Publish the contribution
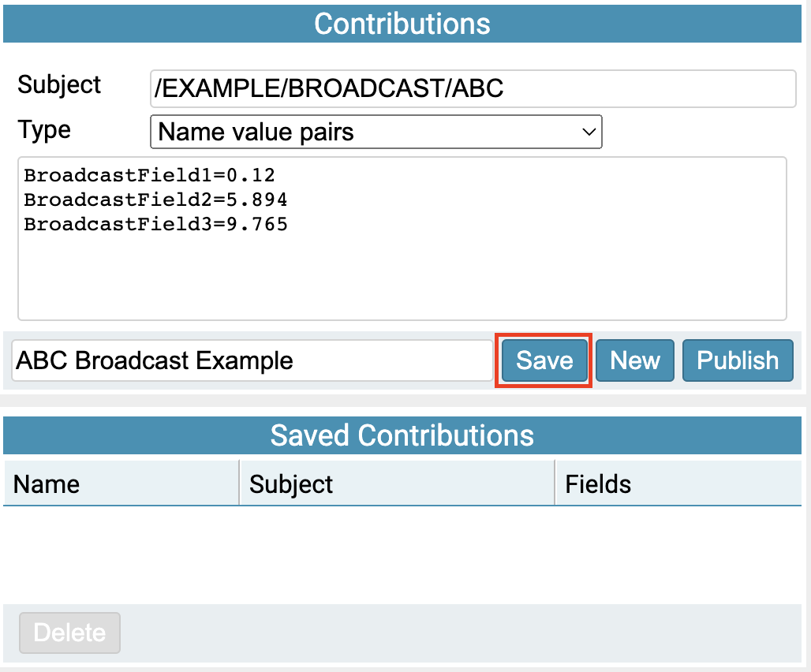 point(738,360)
